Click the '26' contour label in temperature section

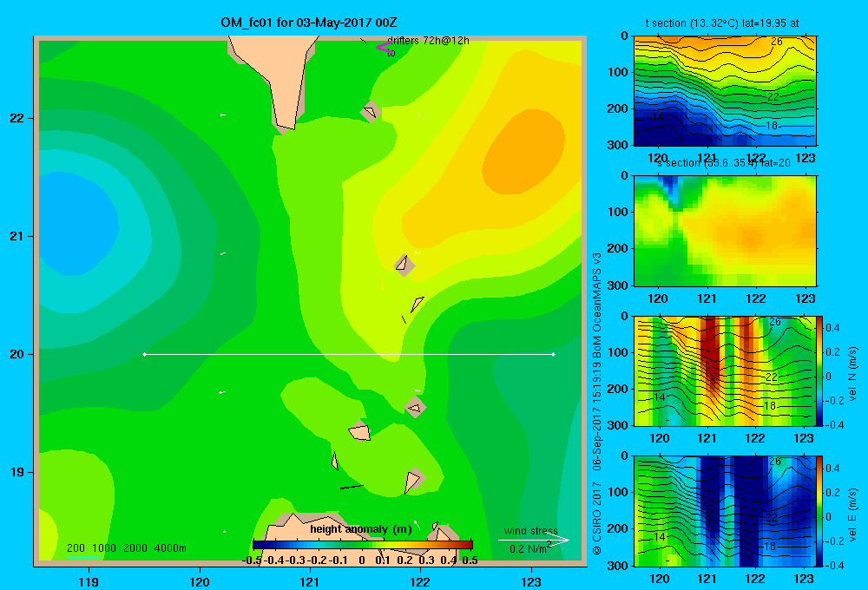pyautogui.click(x=777, y=42)
